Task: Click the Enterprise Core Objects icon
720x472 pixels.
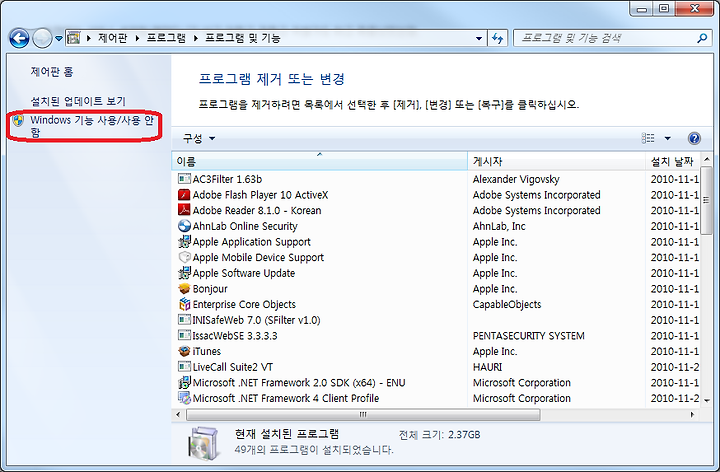Action: [184, 304]
